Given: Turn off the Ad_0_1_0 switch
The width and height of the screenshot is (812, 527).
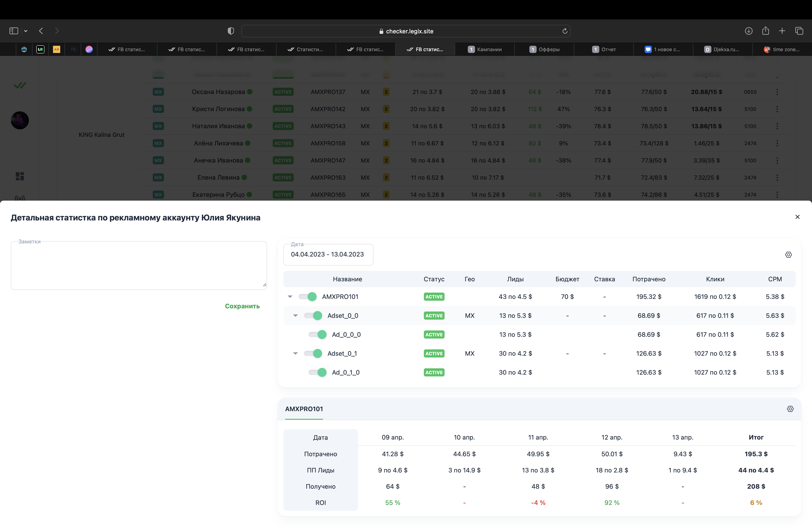Looking at the screenshot, I should (x=318, y=373).
